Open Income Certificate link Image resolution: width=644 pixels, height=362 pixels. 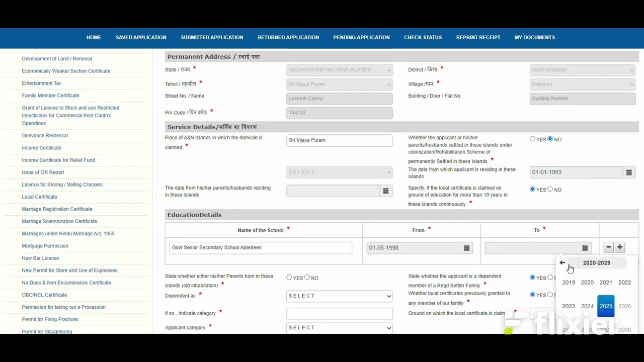tap(41, 148)
